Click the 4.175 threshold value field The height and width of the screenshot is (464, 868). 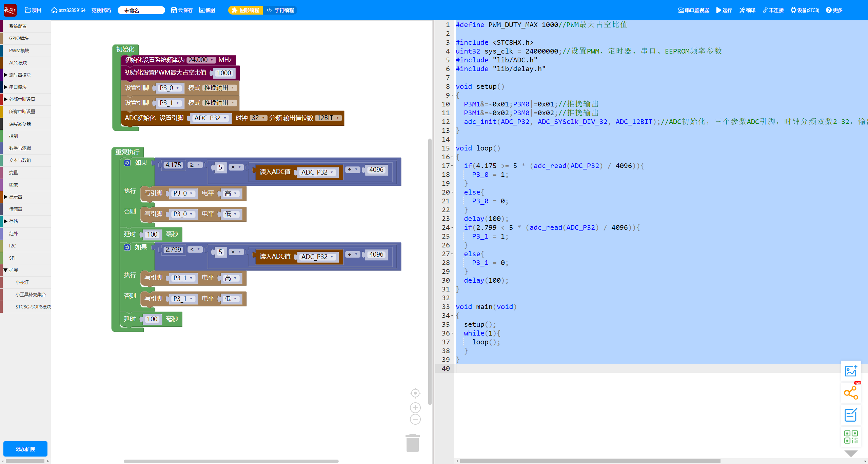click(173, 165)
